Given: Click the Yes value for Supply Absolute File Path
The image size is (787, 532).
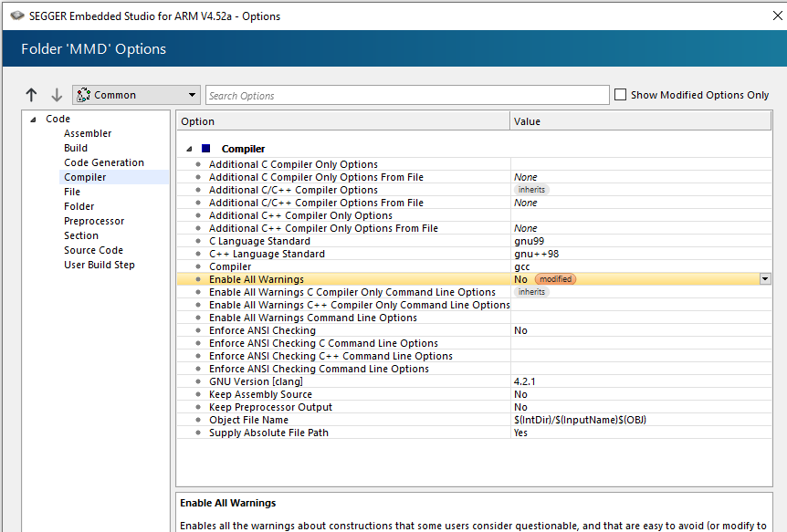Looking at the screenshot, I should click(x=520, y=433).
